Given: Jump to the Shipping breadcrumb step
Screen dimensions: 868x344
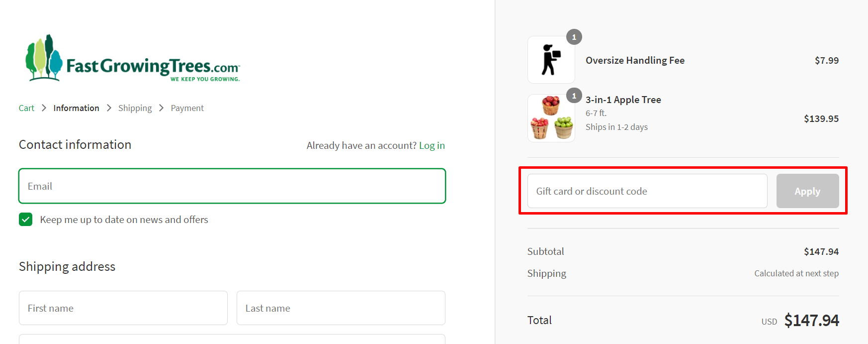Looking at the screenshot, I should [x=135, y=108].
